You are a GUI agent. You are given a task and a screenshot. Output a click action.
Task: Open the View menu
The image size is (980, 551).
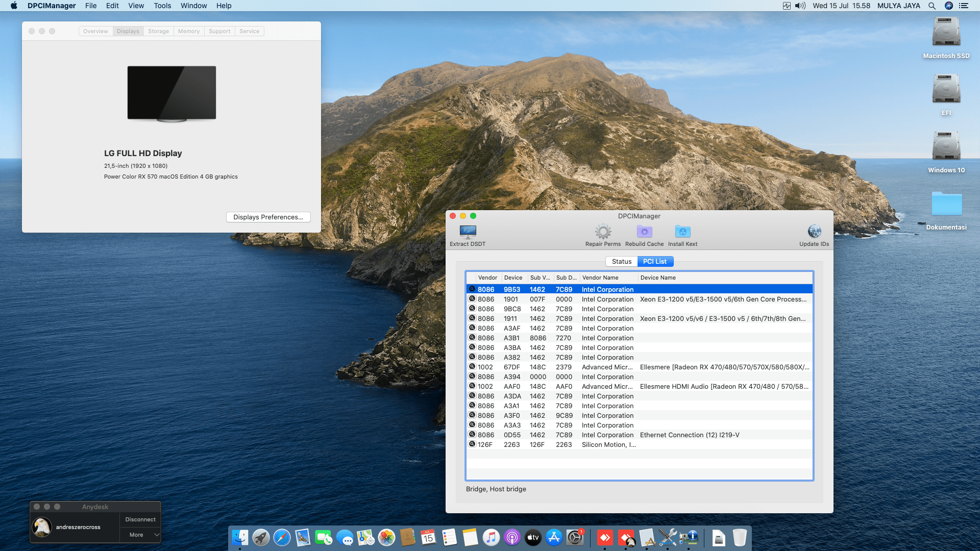[x=136, y=6]
